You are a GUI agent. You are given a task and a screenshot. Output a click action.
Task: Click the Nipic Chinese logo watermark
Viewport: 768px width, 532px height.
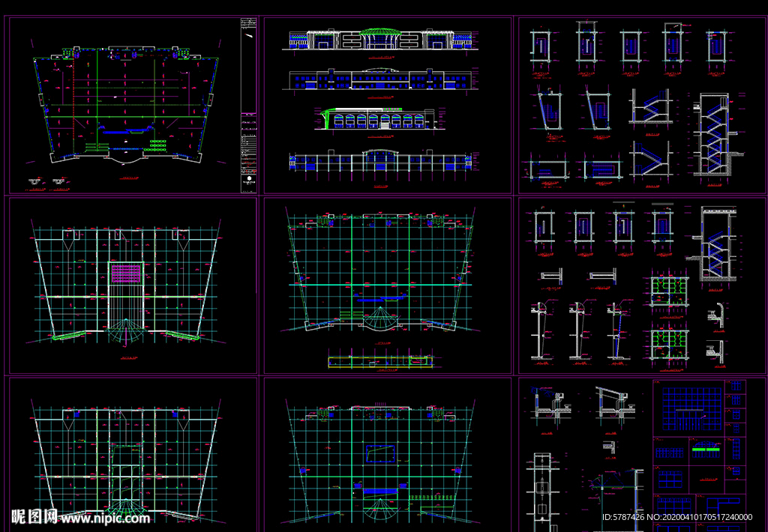coord(34,517)
